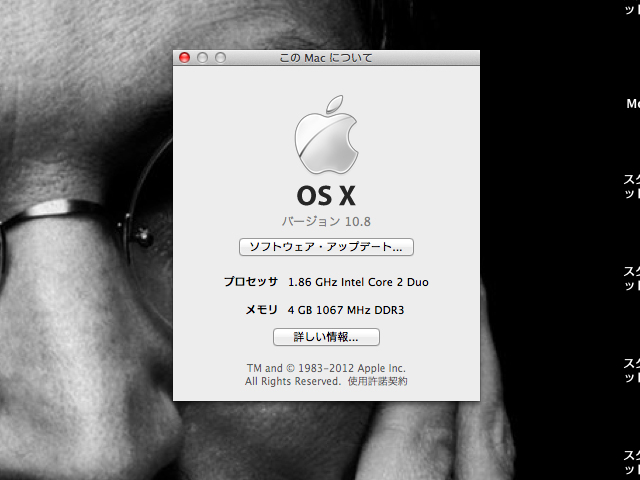Click the プロセッサ label

point(251,282)
